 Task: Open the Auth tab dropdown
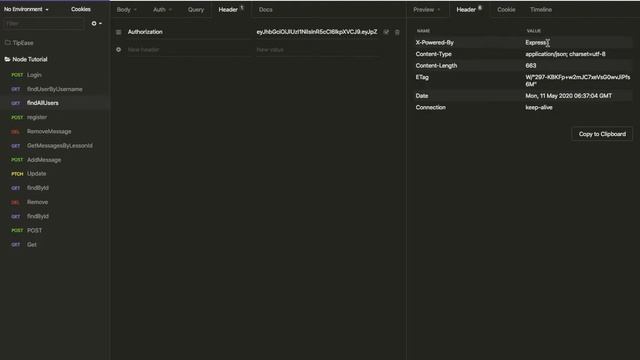(162, 9)
